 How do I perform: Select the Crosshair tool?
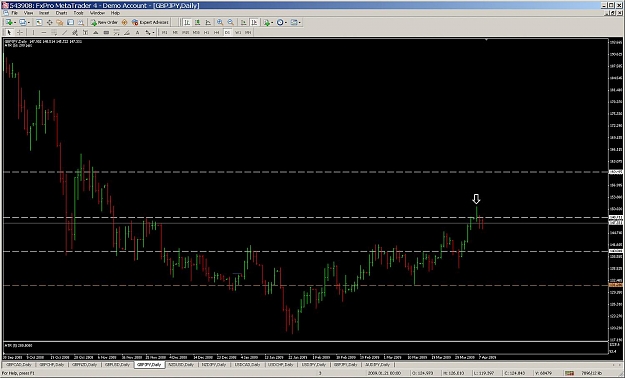(x=20, y=32)
